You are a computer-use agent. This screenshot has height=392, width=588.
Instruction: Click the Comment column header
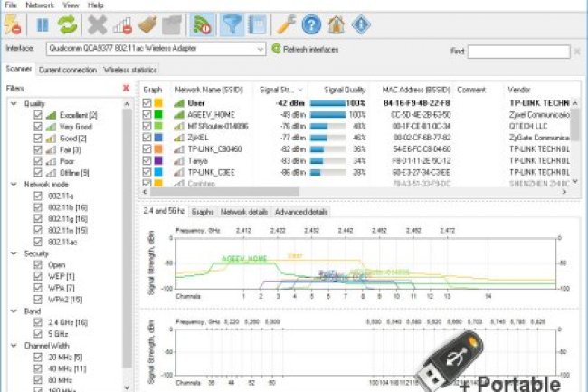(x=471, y=90)
